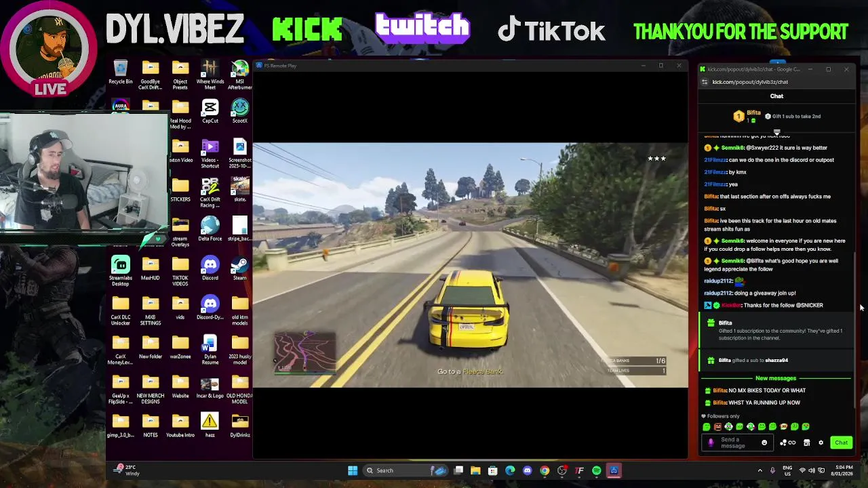This screenshot has width=868, height=488.
Task: Open the Delta Force desktop icon
Action: pyautogui.click(x=210, y=228)
